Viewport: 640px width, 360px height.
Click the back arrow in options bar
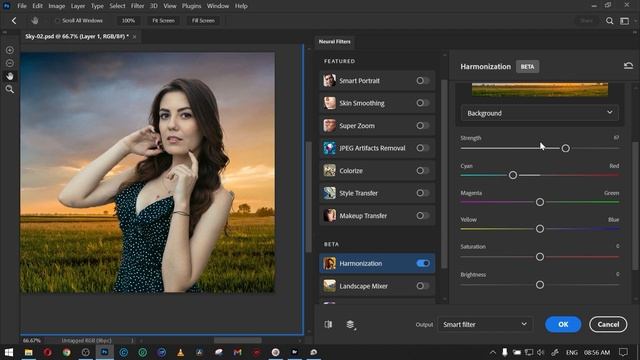coord(14,20)
